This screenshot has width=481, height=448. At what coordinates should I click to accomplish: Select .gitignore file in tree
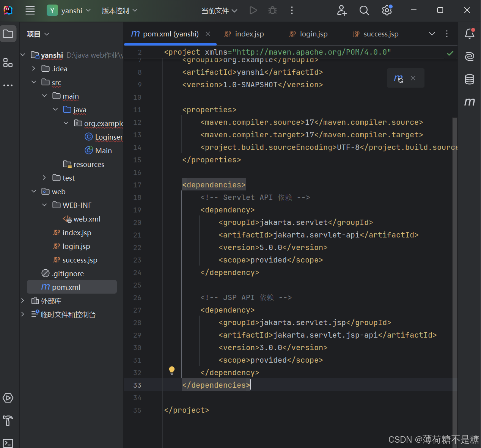(x=63, y=274)
